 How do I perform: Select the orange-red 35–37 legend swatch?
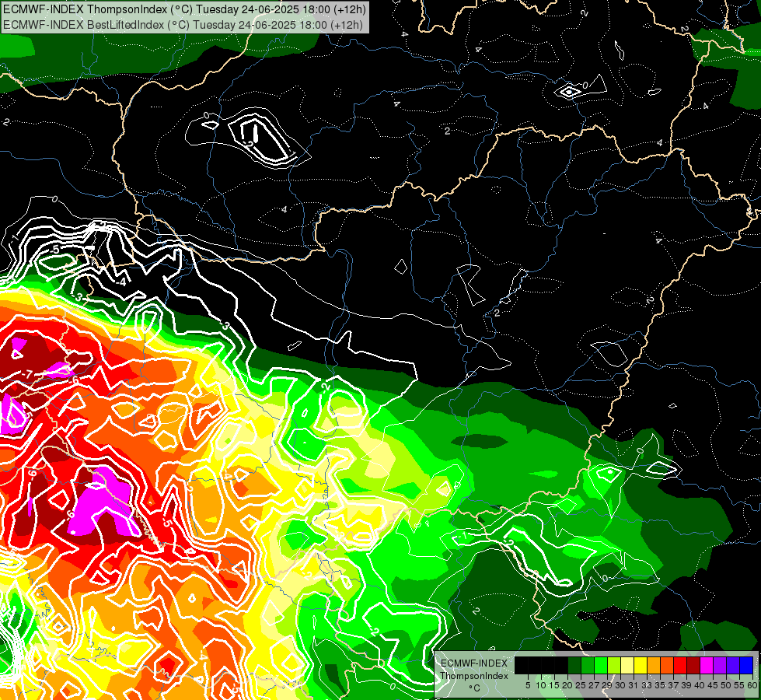667,666
